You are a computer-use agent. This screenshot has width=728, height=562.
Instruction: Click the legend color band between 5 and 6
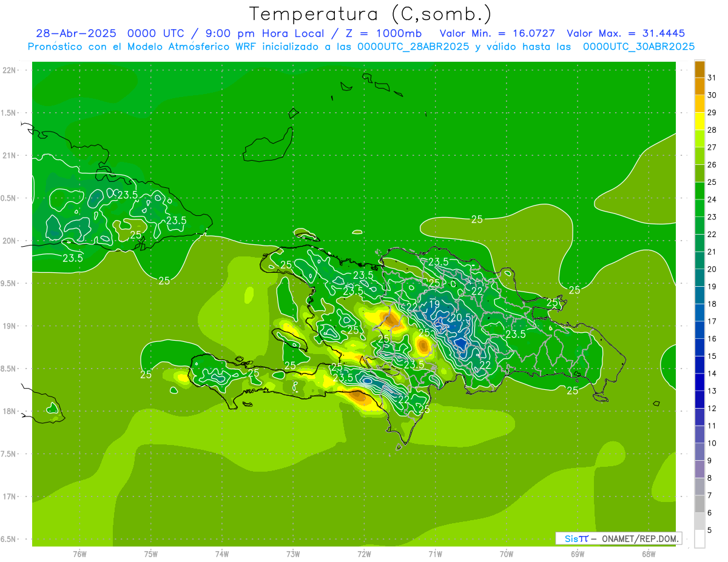point(699,521)
